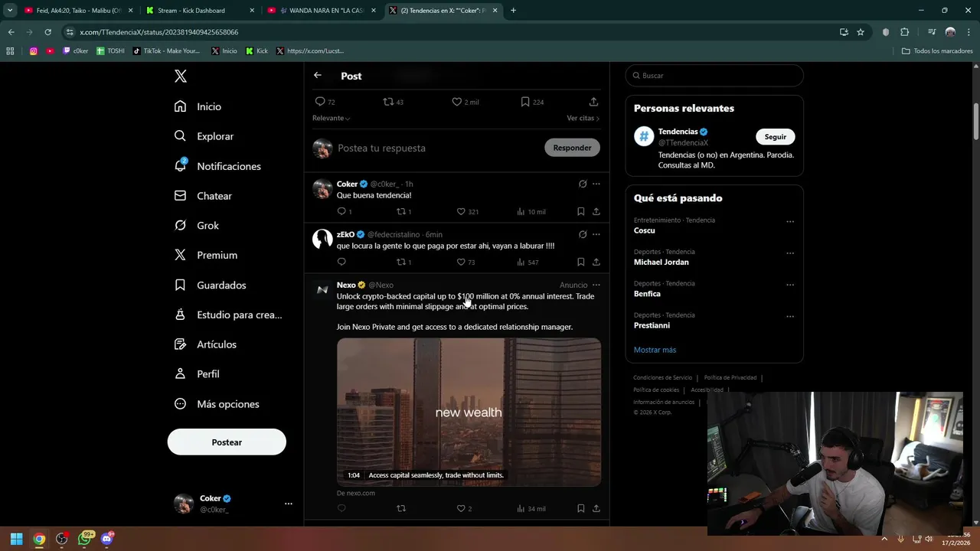980x551 pixels.
Task: Like the Nexo ad post
Action: [461, 508]
